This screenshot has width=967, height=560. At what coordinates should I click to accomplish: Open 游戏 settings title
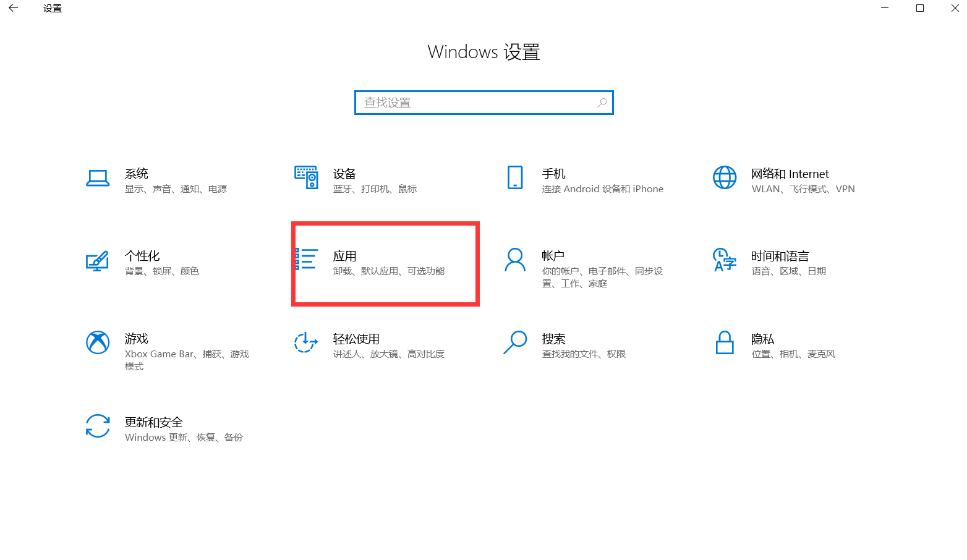(x=137, y=339)
